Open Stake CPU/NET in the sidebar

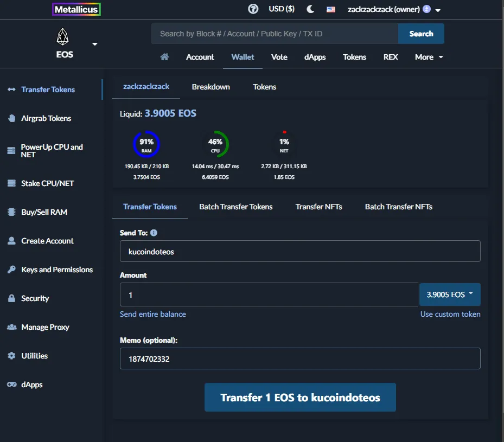(47, 183)
